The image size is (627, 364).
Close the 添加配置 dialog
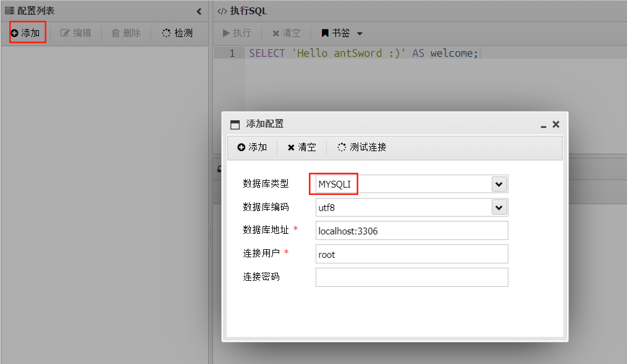(x=556, y=124)
